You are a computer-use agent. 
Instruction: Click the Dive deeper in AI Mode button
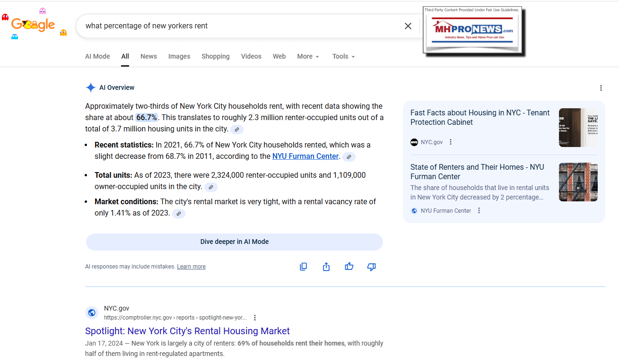coord(234,241)
